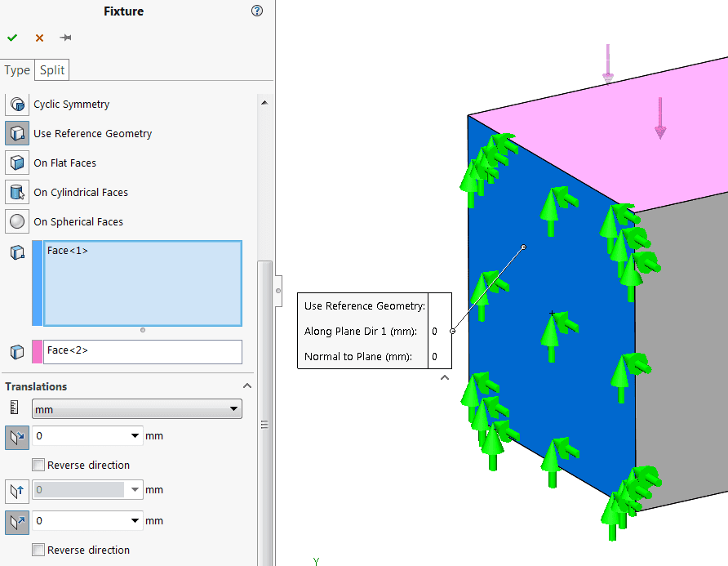
Task: Open the disabled second translation value dropdown arrow
Action: tap(135, 490)
